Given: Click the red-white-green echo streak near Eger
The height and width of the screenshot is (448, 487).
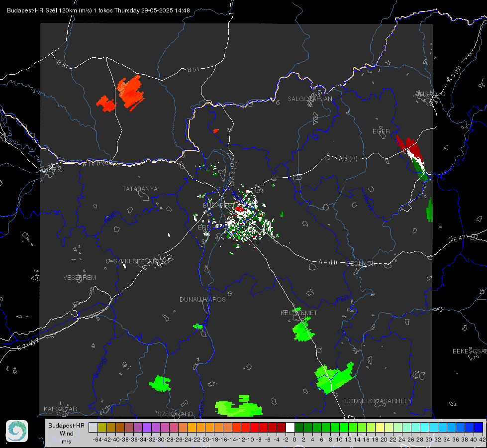Looking at the screenshot, I should (x=412, y=158).
